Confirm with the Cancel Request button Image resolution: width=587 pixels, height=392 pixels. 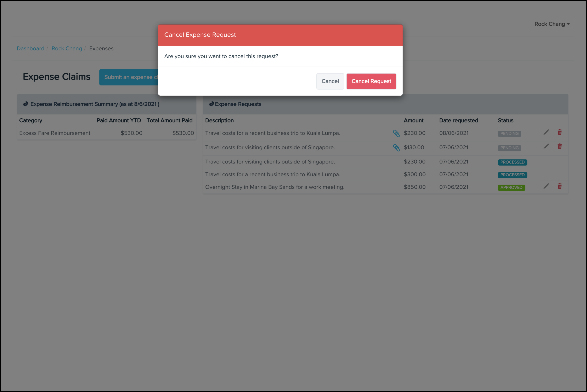point(371,81)
